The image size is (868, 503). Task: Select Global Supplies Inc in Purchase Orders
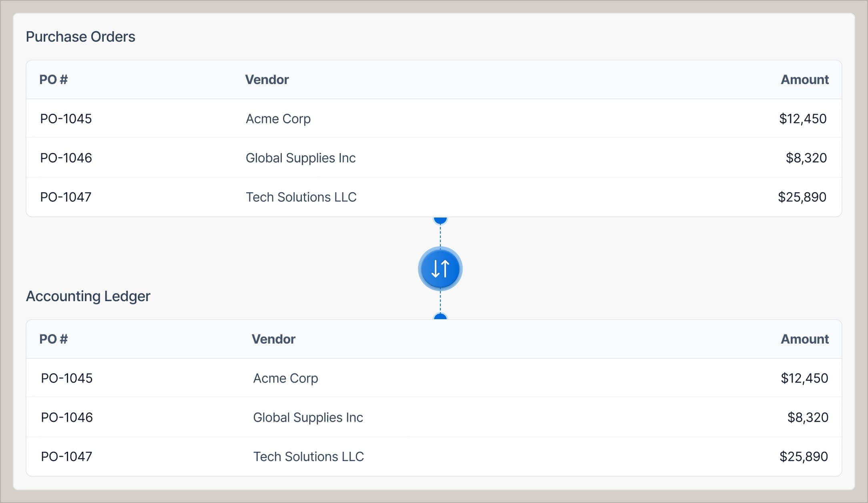click(301, 158)
